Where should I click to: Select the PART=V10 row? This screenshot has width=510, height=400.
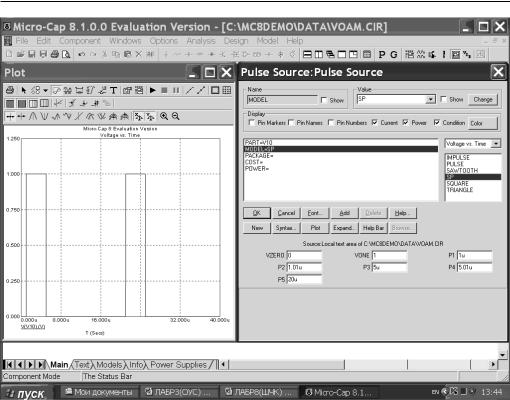tap(341, 143)
